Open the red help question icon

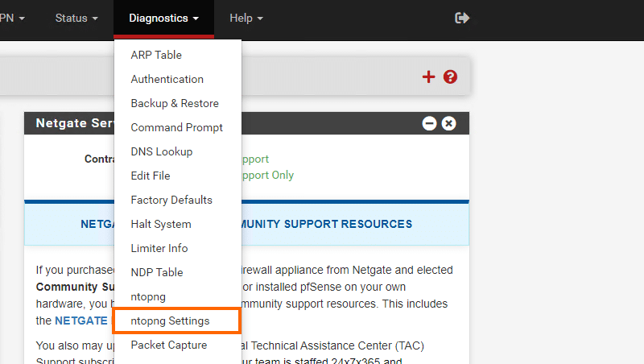[x=450, y=77]
